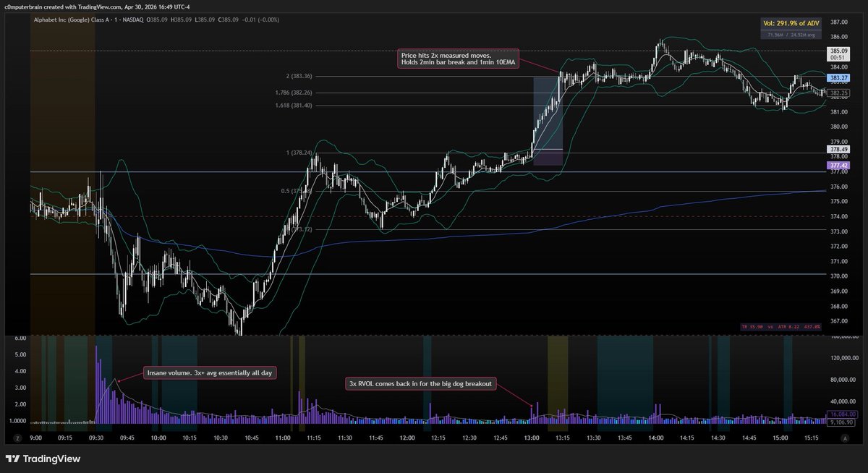868x473 pixels.
Task: Select the 'Price hits 2x measured moves' annotation box
Action: 458,59
